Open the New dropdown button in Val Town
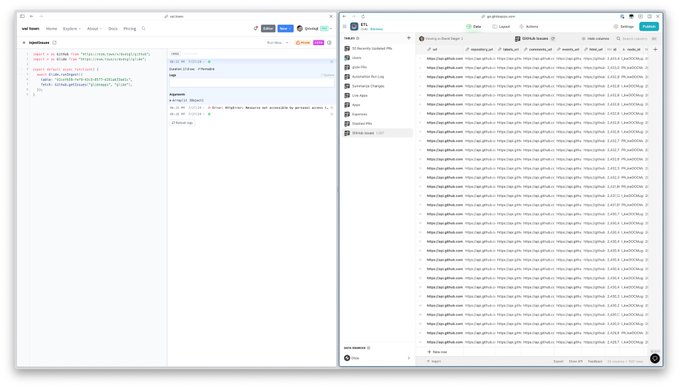This screenshot has width=680, height=388. pyautogui.click(x=285, y=29)
